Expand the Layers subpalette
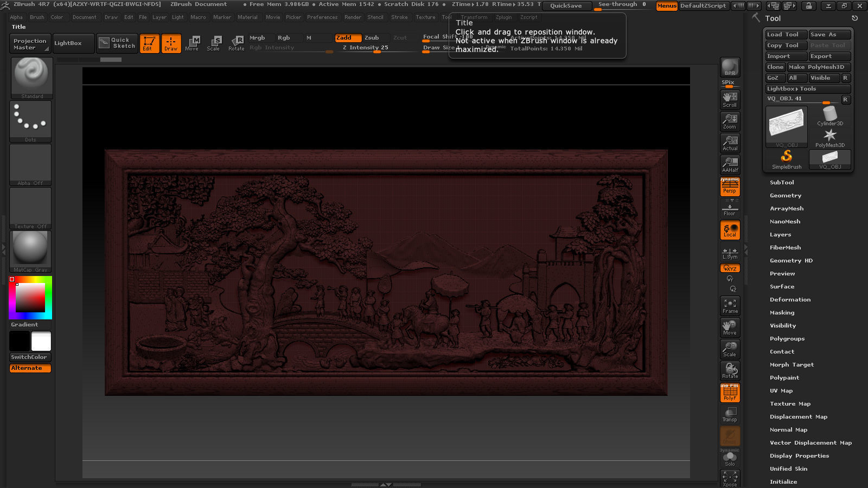The width and height of the screenshot is (868, 488). [x=780, y=235]
